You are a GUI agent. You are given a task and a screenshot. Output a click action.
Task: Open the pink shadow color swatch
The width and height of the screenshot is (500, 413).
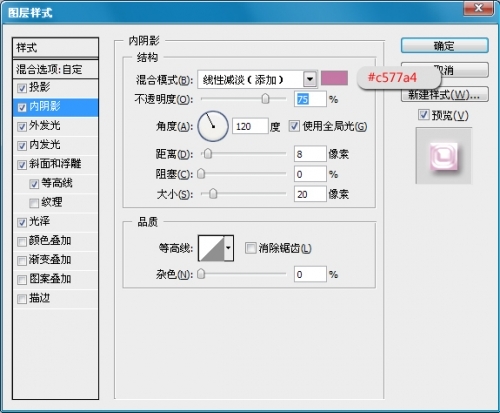[334, 78]
